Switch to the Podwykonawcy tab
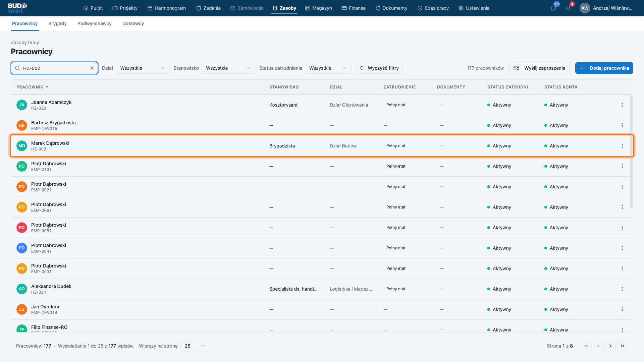This screenshot has height=362, width=644. pyautogui.click(x=94, y=23)
